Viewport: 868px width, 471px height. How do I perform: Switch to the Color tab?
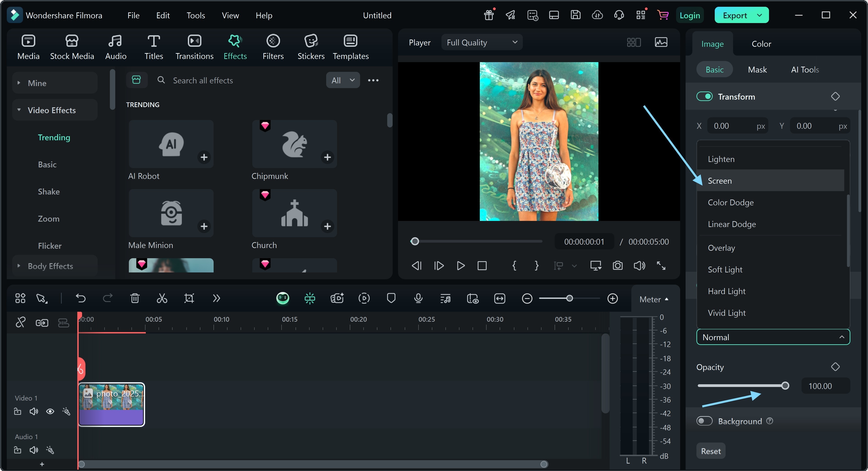tap(761, 44)
